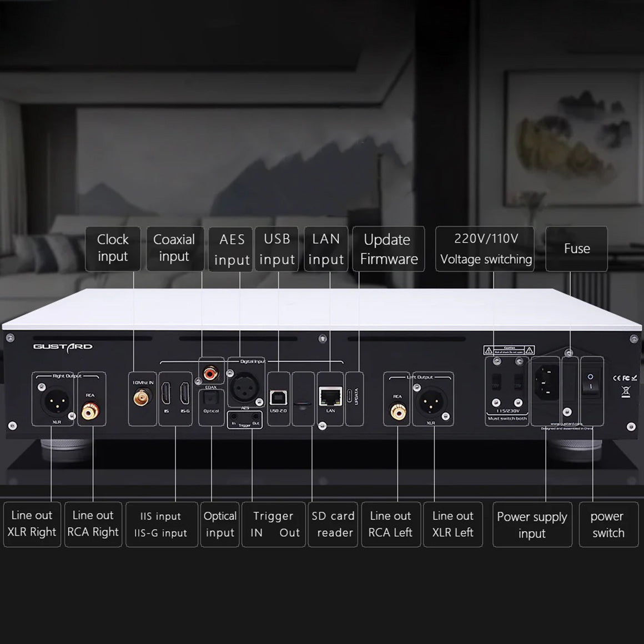Click the AC power inlet socket
Screen dimensions: 644x644
(546, 381)
